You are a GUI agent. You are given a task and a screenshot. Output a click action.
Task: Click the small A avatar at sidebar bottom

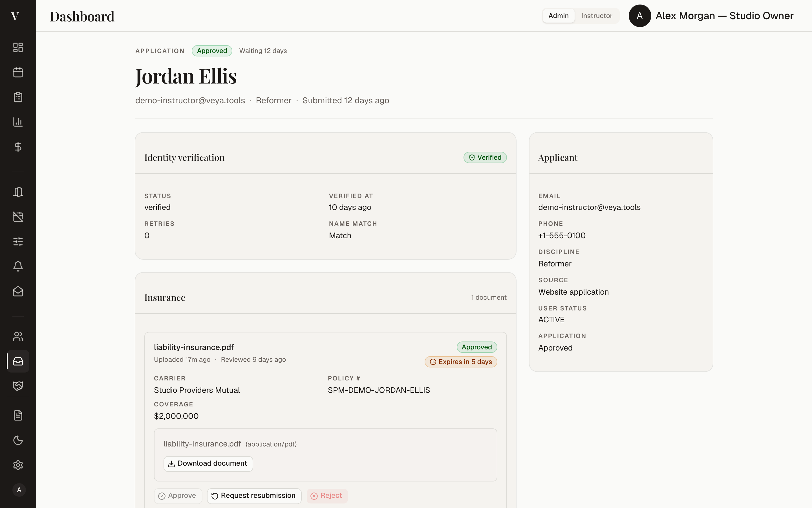click(19, 490)
